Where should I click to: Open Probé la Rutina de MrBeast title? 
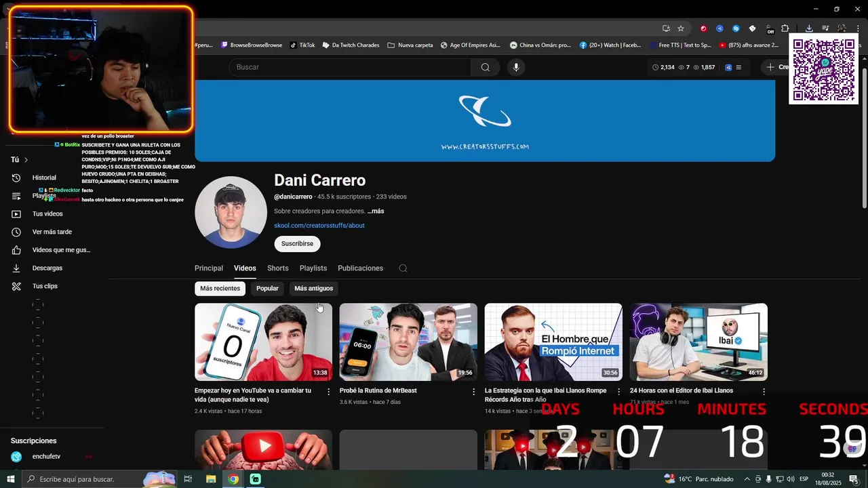coord(378,391)
